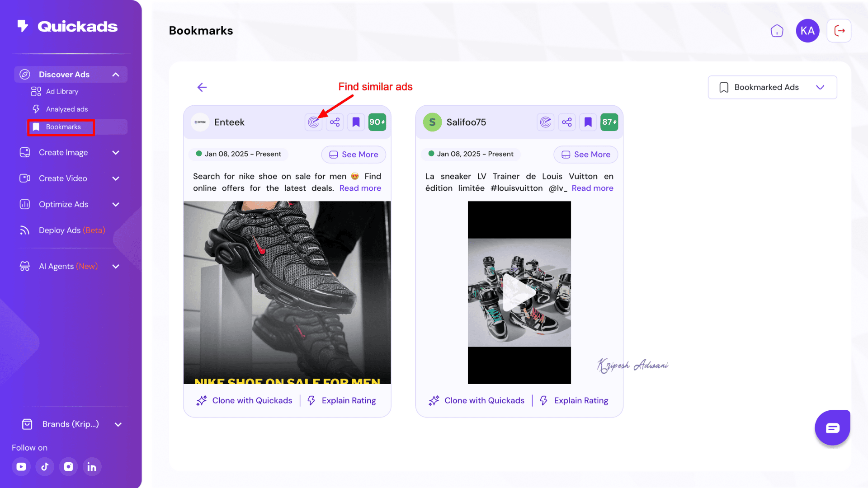Open Quickads LinkedIn page icon
The width and height of the screenshot is (868, 488).
coord(92,467)
